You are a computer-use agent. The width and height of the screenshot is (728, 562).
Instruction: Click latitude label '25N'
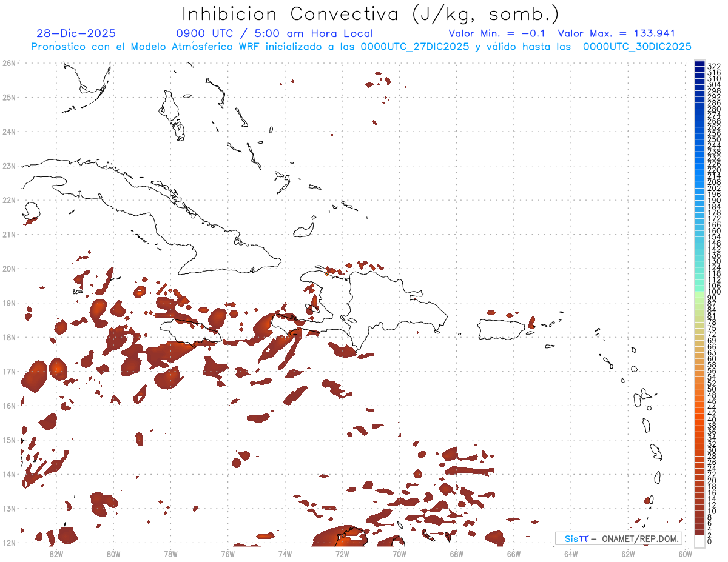click(x=9, y=97)
